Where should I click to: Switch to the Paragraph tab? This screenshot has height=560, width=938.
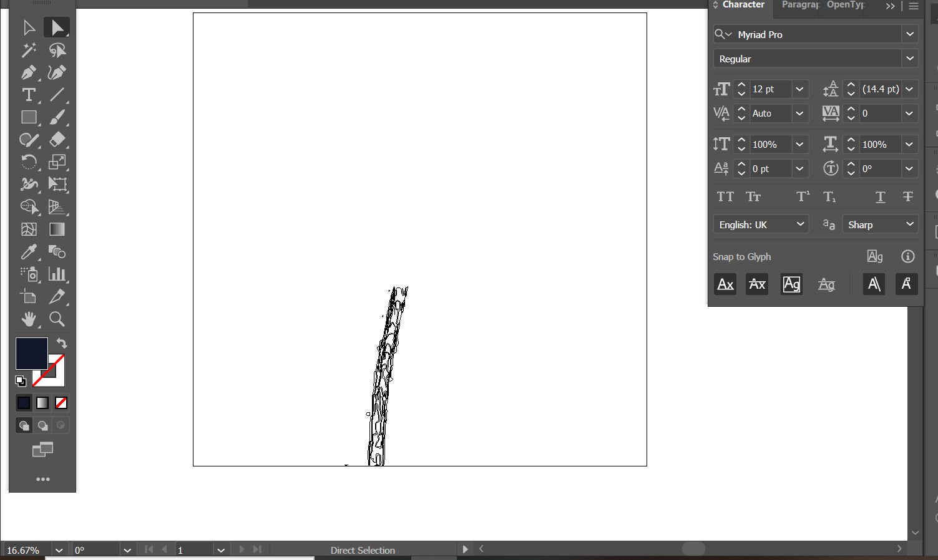click(x=800, y=5)
